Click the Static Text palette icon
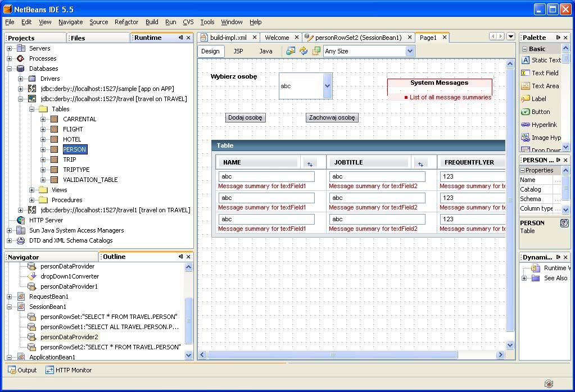Image resolution: width=575 pixels, height=392 pixels. [x=526, y=60]
